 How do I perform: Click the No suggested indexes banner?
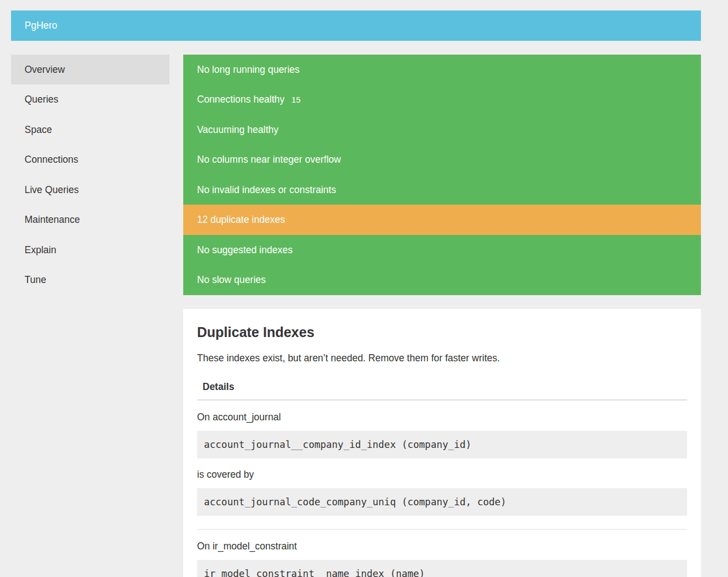245,250
